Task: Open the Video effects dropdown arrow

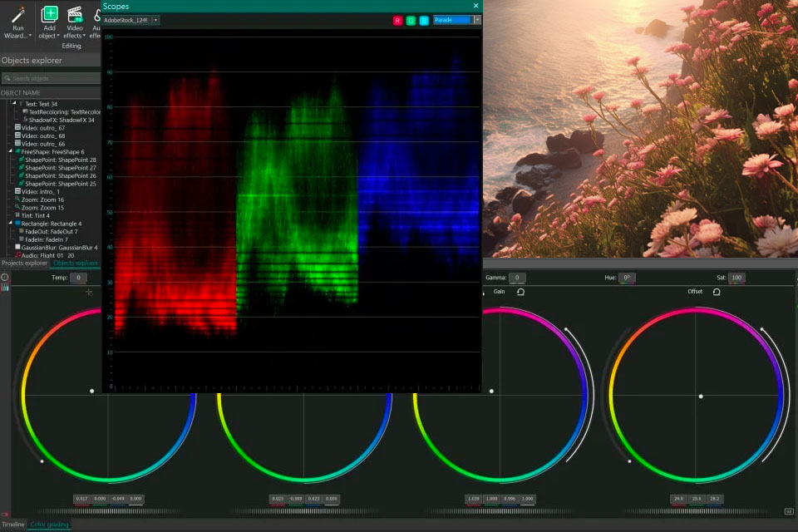Action: point(84,36)
